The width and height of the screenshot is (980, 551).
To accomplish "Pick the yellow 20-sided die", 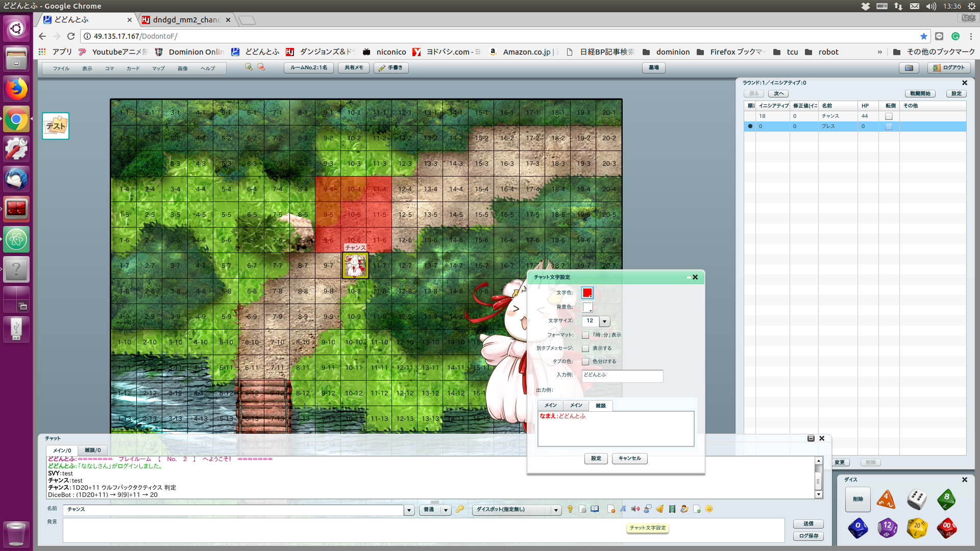I will coord(917,528).
